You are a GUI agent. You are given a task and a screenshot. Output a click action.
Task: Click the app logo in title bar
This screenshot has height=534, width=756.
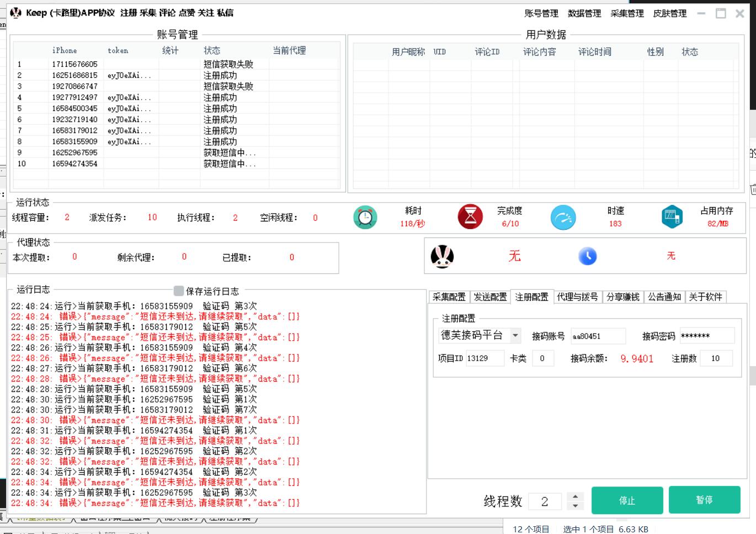point(15,13)
